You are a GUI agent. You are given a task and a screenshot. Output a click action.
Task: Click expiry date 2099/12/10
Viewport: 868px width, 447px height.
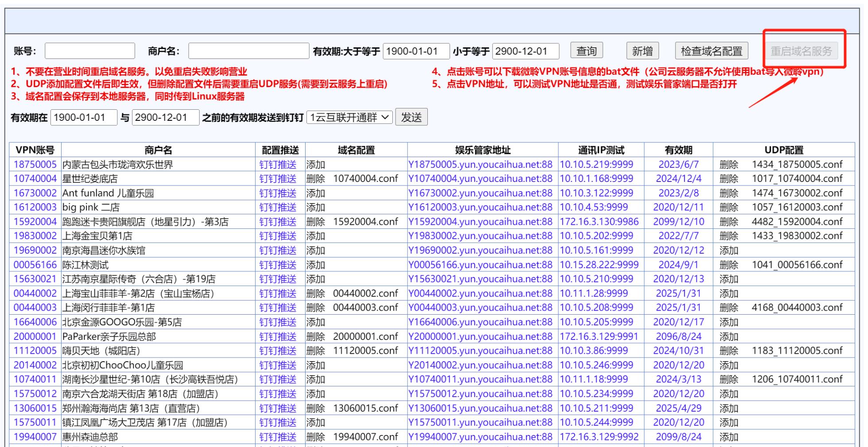678,222
